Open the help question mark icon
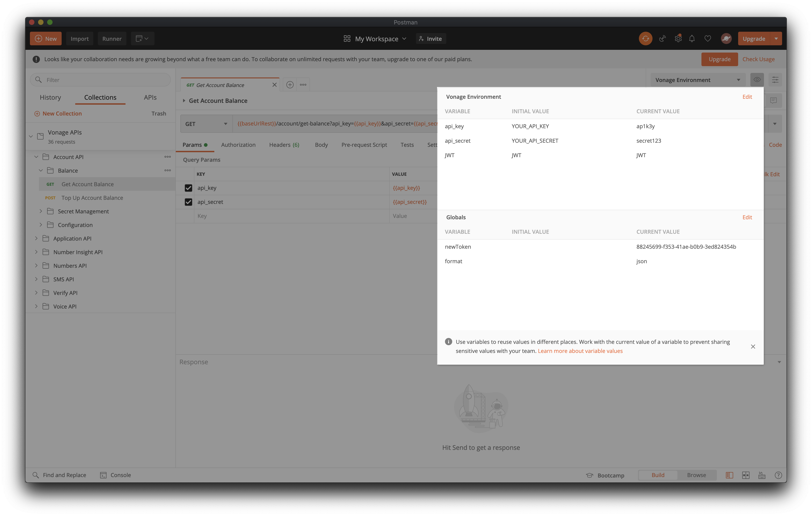Screen dimensions: 812x516 (x=778, y=475)
